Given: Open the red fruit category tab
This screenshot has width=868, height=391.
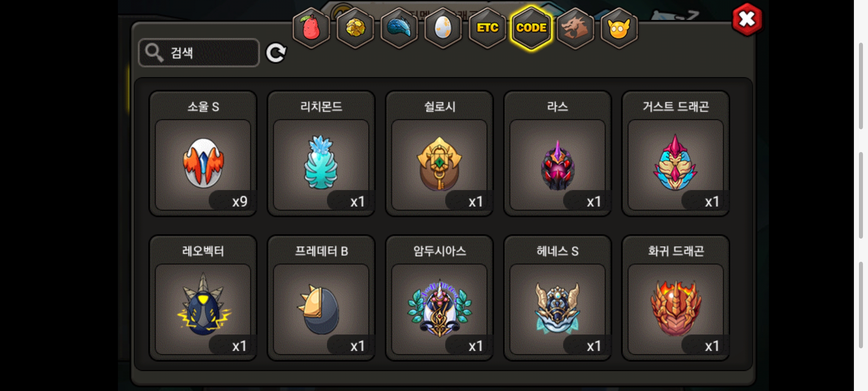Looking at the screenshot, I should [x=311, y=28].
